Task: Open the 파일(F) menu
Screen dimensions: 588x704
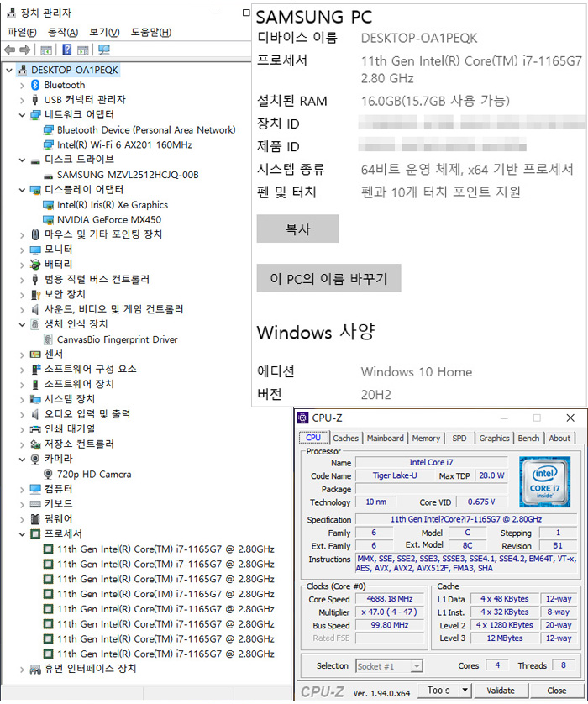Action: point(22,32)
